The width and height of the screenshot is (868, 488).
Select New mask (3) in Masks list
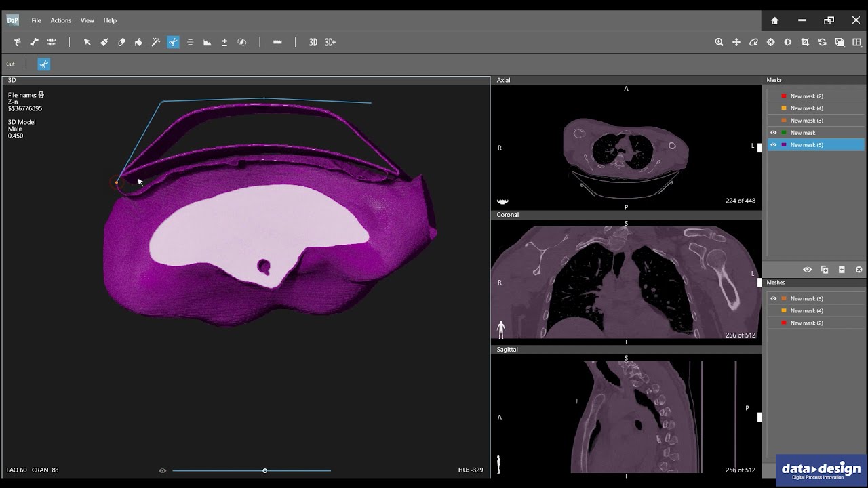[x=816, y=121]
